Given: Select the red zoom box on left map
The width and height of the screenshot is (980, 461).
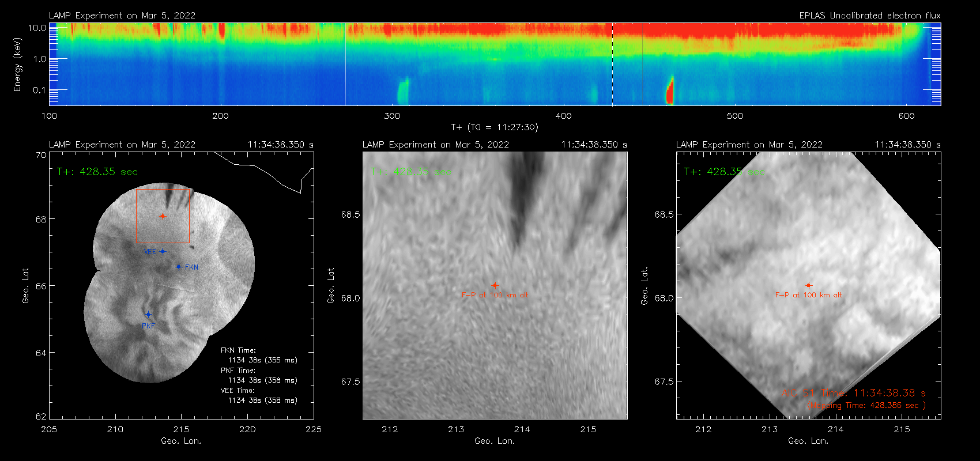Looking at the screenshot, I should click(163, 216).
